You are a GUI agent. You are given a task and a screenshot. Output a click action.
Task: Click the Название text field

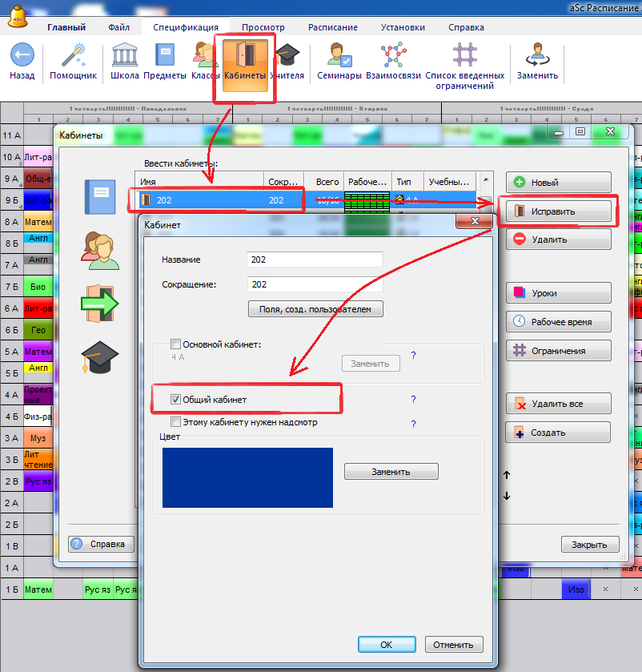[x=315, y=260]
